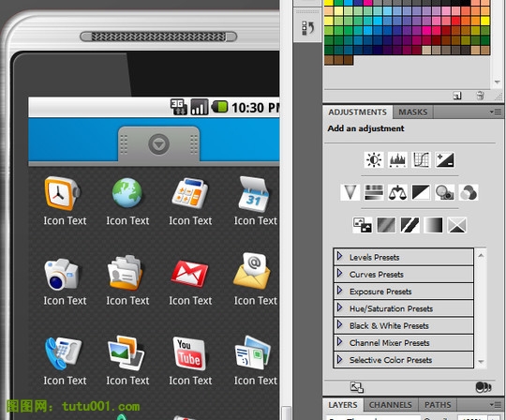Add a Gradient Map adjustment
The image size is (506, 420).
click(x=434, y=225)
